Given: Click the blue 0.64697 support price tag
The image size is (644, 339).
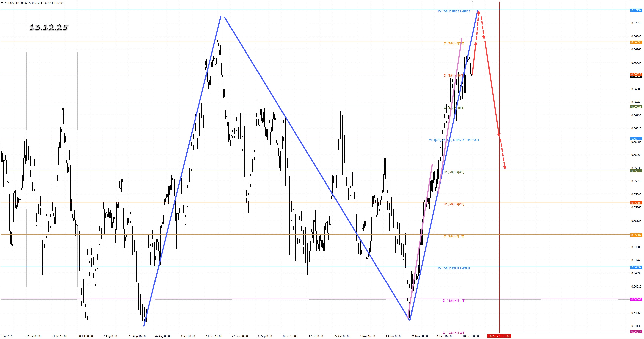Looking at the screenshot, I should (x=636, y=267).
